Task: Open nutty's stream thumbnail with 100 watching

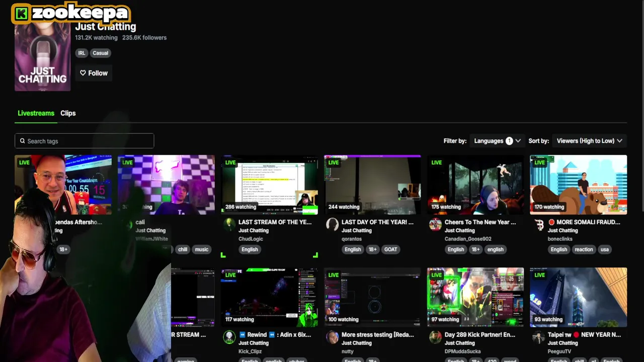Action: pos(372,297)
